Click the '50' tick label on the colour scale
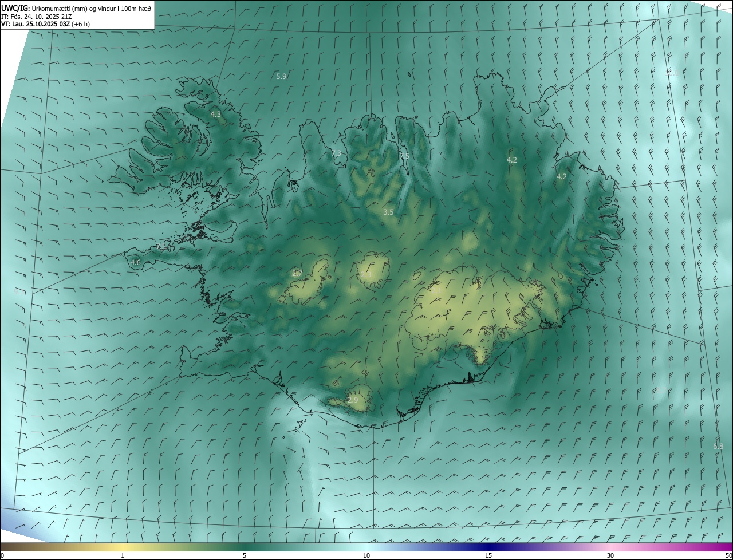This screenshot has height=560, width=733. coord(728,556)
